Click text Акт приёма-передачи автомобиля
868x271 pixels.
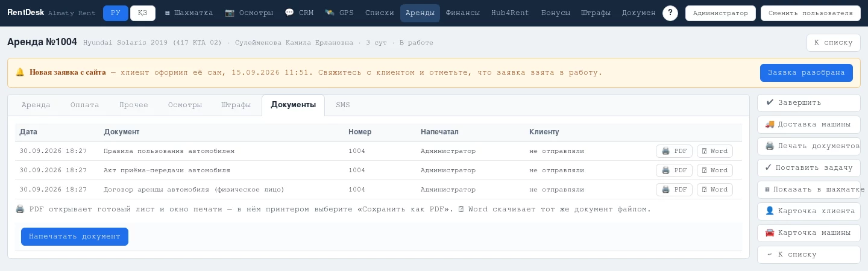pyautogui.click(x=167, y=170)
